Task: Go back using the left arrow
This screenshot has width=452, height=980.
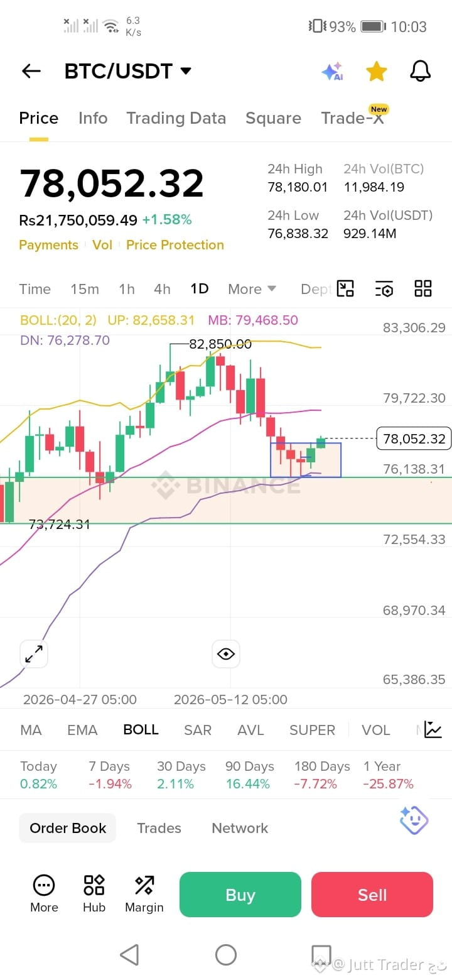Action: click(x=31, y=72)
